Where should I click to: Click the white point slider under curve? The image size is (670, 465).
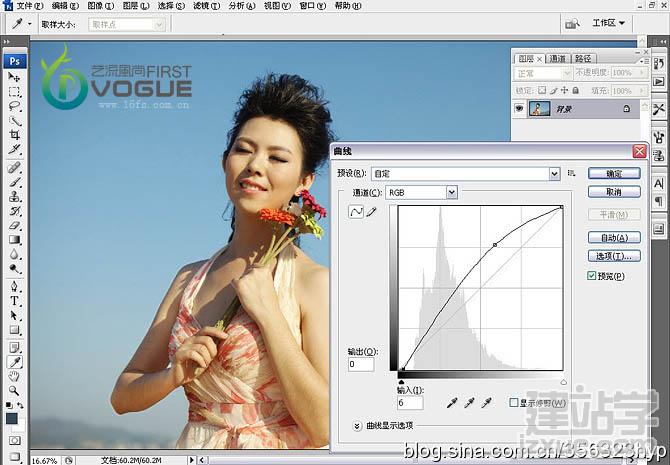pos(563,382)
